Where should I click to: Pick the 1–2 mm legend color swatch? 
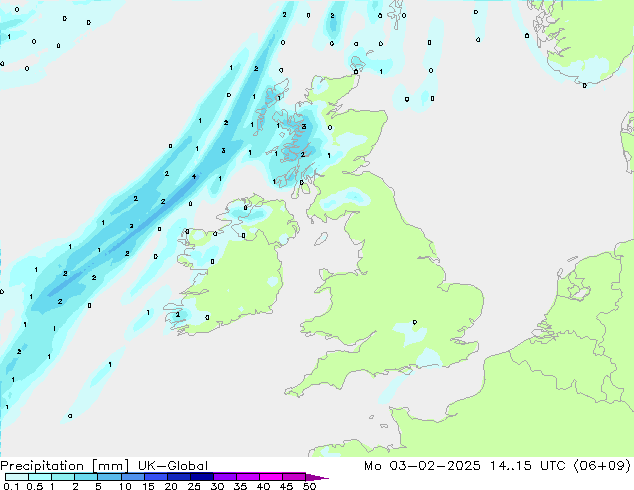click(63, 477)
